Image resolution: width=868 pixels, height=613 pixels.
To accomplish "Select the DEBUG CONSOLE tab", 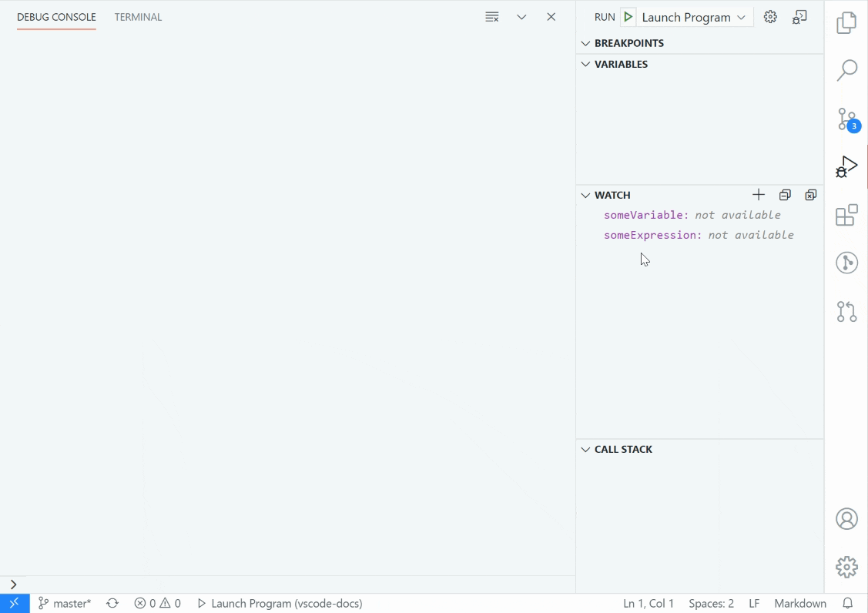I will point(56,16).
